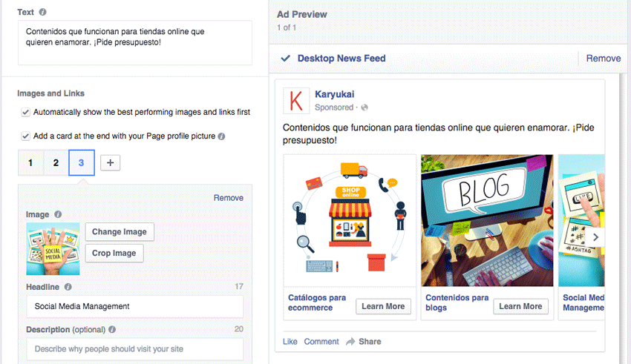Click the Comment link in ad preview

click(321, 342)
